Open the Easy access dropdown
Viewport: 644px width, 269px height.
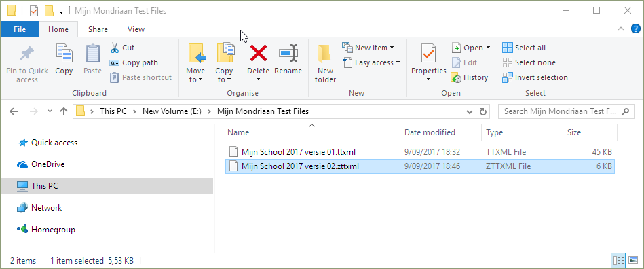coord(371,62)
